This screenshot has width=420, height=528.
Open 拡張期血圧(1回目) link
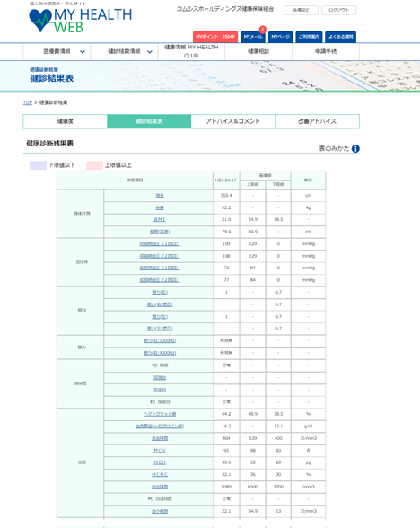pos(160,268)
